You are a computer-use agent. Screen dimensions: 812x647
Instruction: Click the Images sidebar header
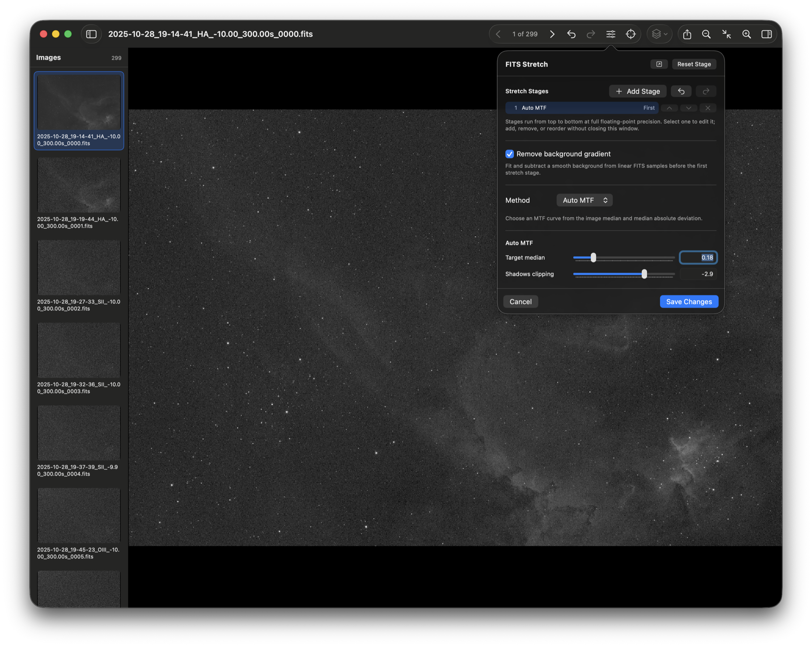click(49, 58)
